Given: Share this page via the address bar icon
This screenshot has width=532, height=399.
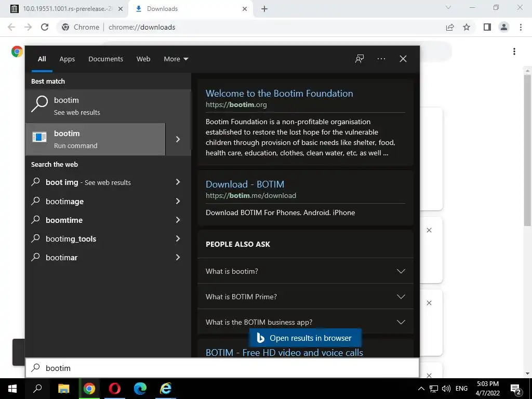Looking at the screenshot, I should tap(450, 27).
